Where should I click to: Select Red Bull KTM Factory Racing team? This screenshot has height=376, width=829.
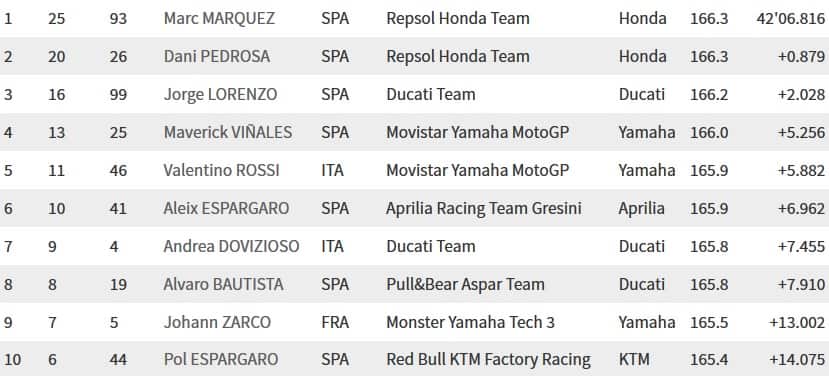pyautogui.click(x=489, y=360)
